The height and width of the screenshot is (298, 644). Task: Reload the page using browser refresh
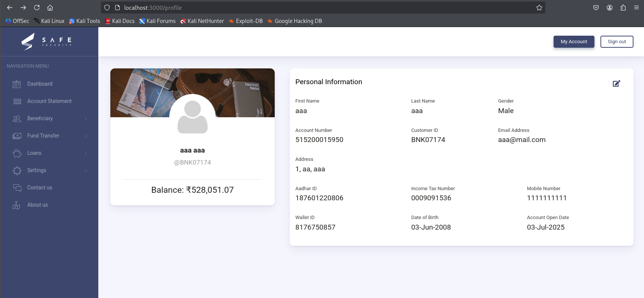(x=37, y=8)
